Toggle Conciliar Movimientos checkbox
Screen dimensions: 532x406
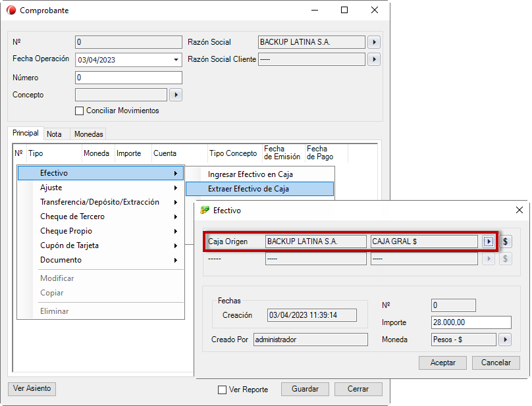(79, 111)
